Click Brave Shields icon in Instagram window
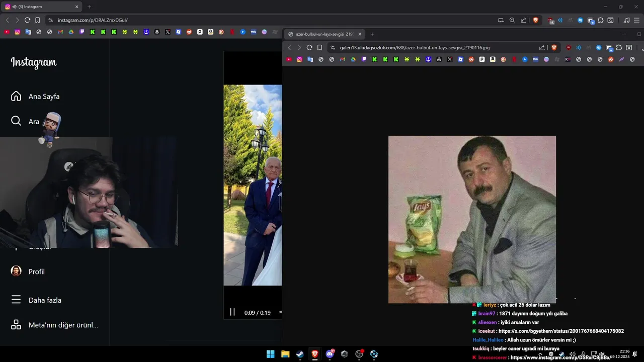This screenshot has height=362, width=644. (536, 20)
